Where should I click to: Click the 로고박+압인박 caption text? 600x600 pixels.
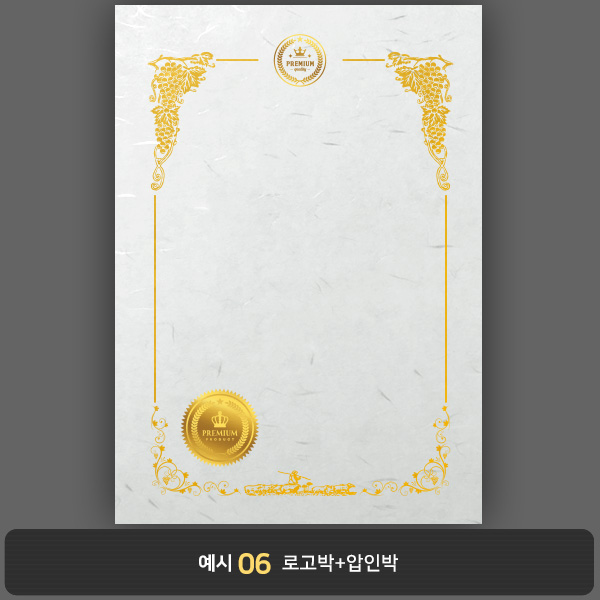(x=340, y=563)
